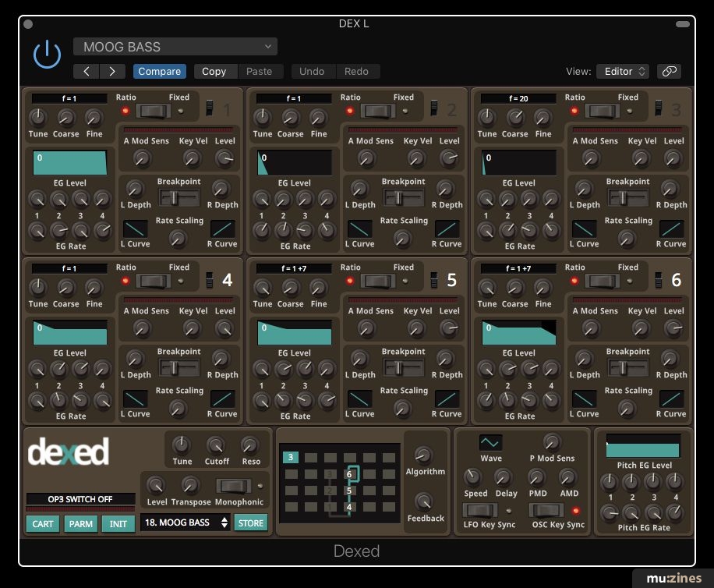Click operator 2 L Curve icon
The width and height of the screenshot is (714, 588).
(x=360, y=228)
